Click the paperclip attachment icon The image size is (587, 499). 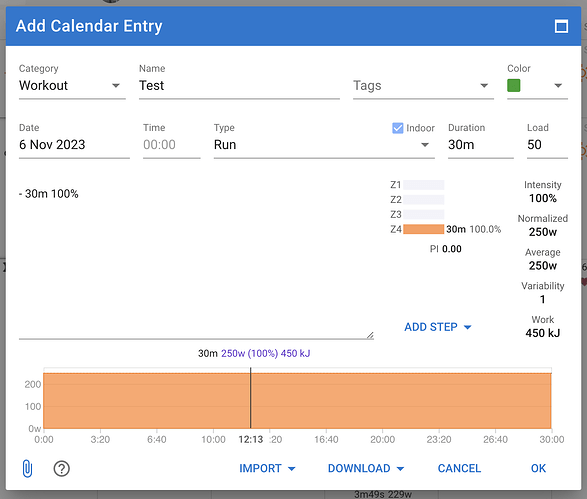(x=27, y=468)
